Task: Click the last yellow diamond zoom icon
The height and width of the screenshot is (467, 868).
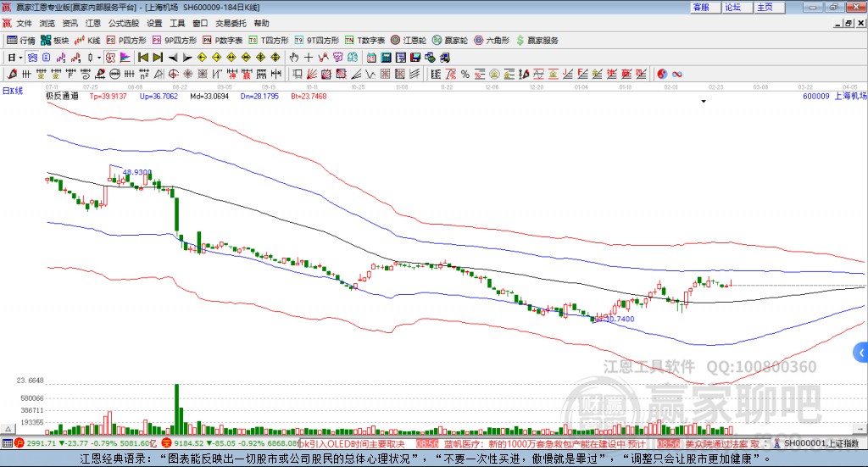Action: pos(275,58)
